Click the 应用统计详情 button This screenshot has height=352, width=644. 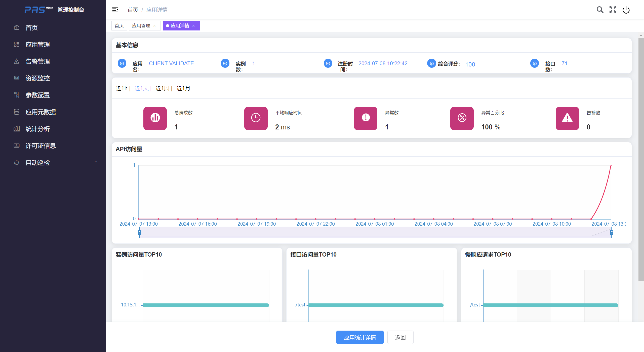pyautogui.click(x=360, y=337)
